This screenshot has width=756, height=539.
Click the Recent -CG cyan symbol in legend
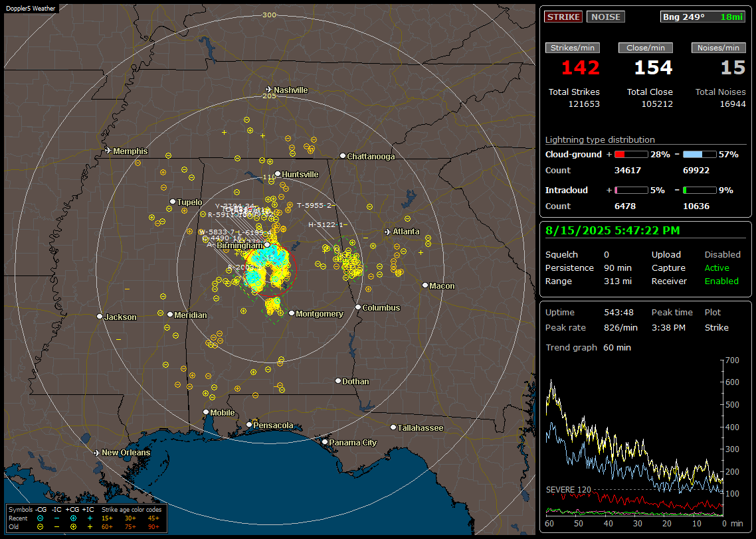(40, 518)
